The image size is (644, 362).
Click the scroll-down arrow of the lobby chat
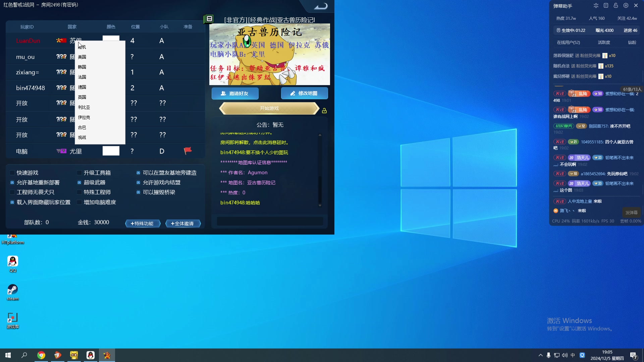coord(320,205)
